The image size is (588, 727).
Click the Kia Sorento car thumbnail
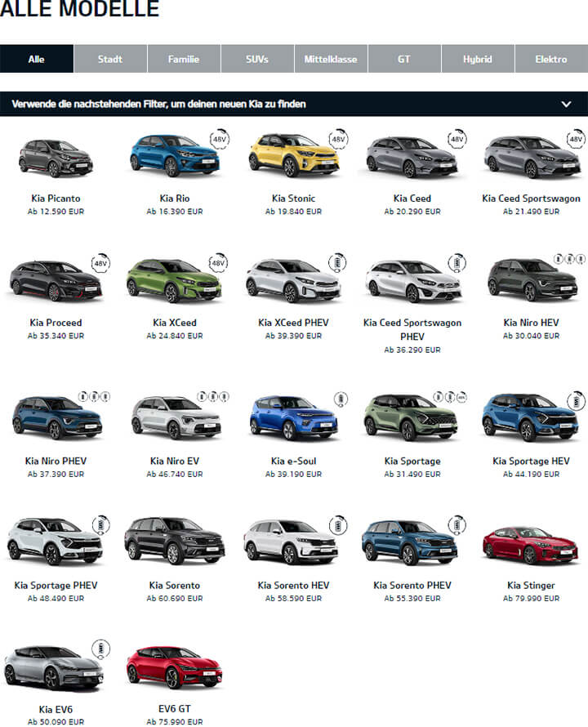click(175, 543)
